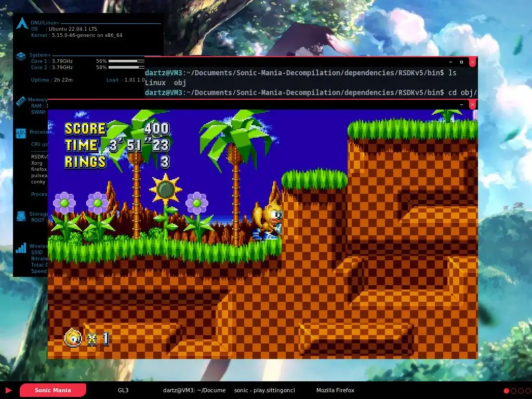Switch to the fourth workspace circle
Viewport: 532px width, 399px height.
528,391
